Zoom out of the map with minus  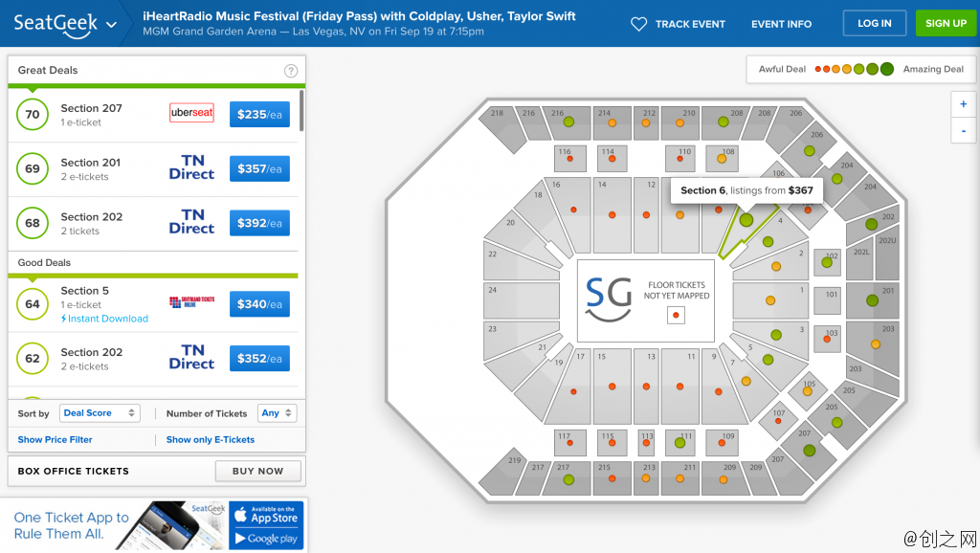pos(963,130)
